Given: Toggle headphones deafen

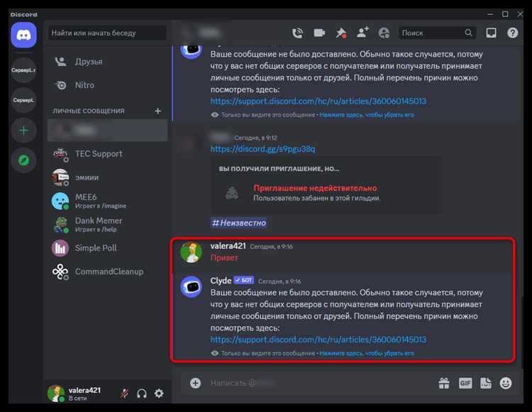Looking at the screenshot, I should click(141, 394).
